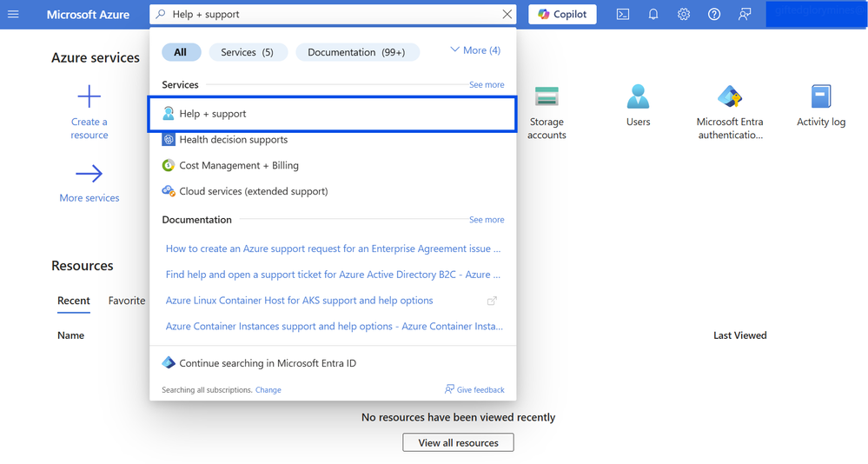Click the Name column header
The width and height of the screenshot is (868, 464).
71,335
